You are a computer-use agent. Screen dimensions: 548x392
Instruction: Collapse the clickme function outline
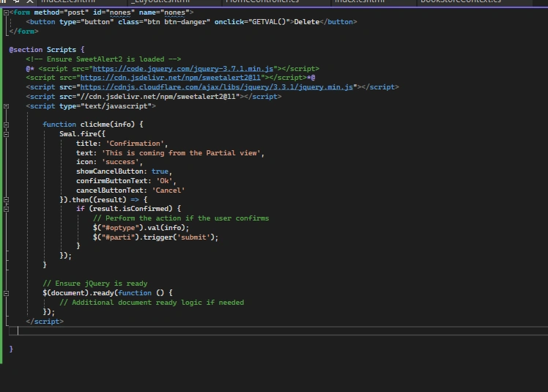[6, 125]
